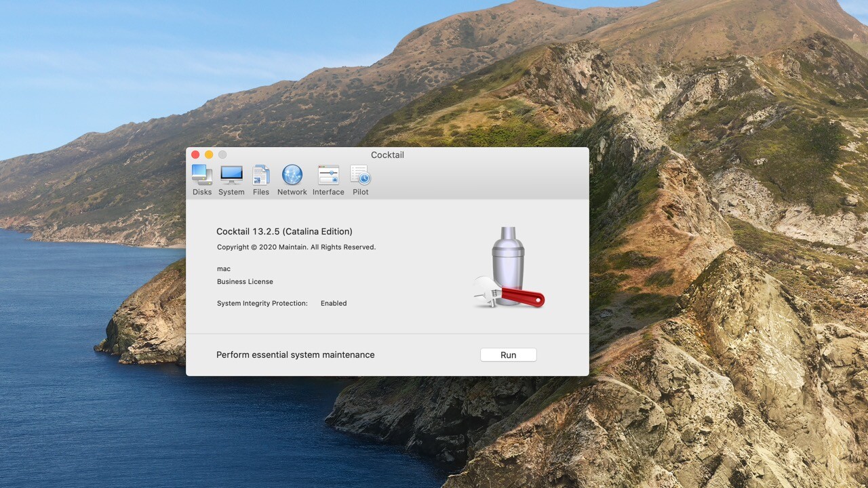Click the Cocktail window title
The height and width of the screenshot is (488, 868).
(x=387, y=155)
